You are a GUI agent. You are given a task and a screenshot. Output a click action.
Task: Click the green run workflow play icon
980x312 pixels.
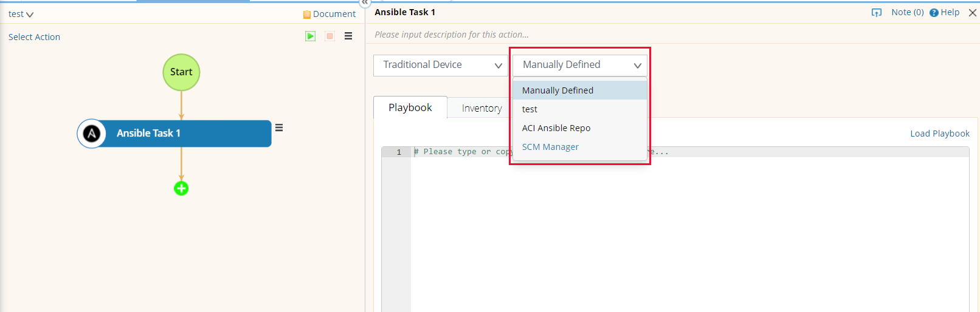coord(310,36)
